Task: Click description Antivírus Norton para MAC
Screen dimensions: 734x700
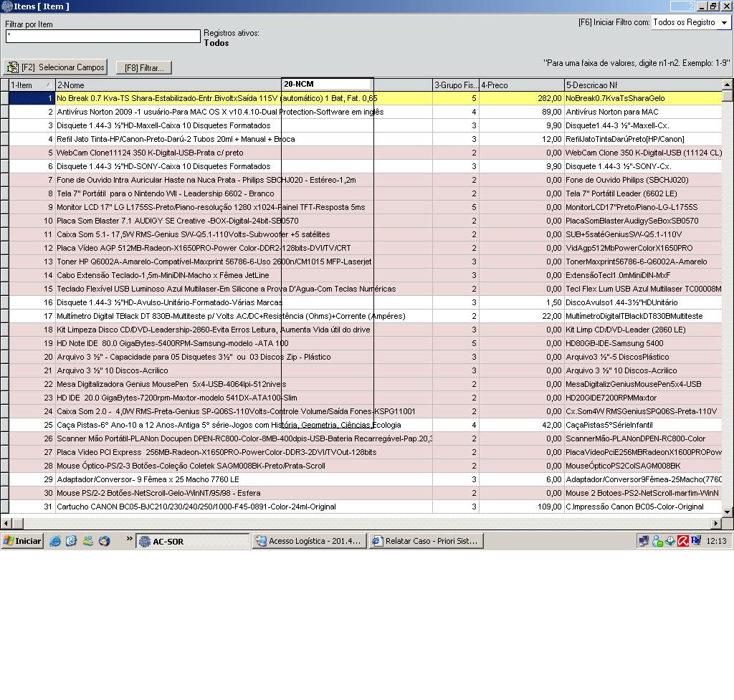Action: click(x=612, y=112)
